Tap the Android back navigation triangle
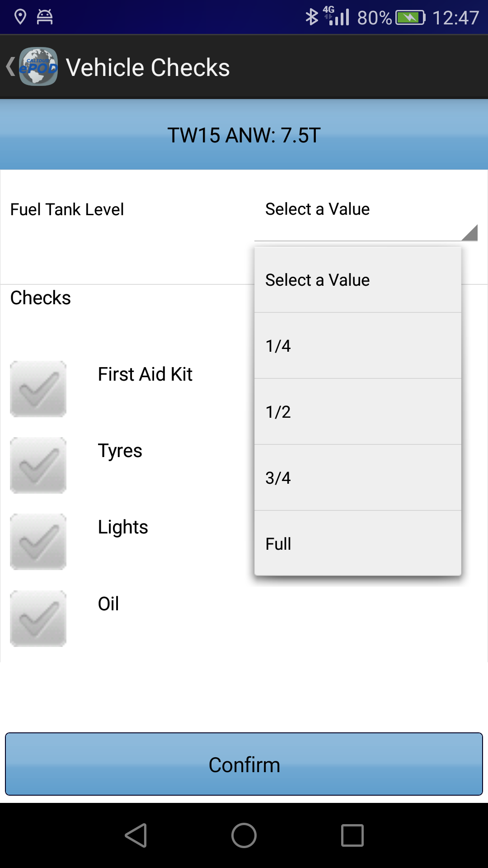The image size is (488, 868). point(136,835)
